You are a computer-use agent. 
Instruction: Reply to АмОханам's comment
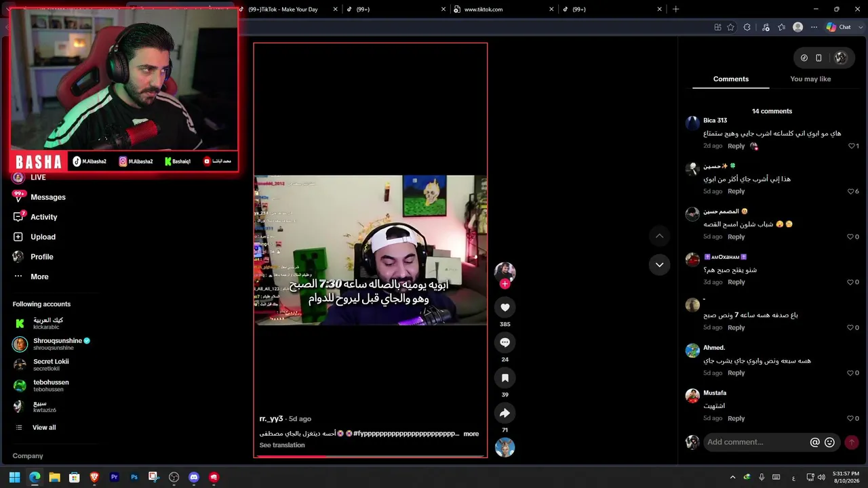pyautogui.click(x=736, y=282)
